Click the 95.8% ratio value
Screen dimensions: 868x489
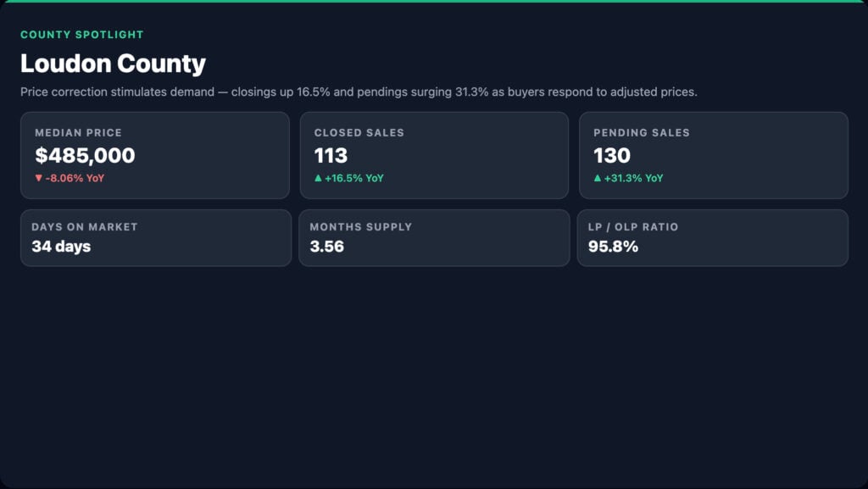pyautogui.click(x=614, y=247)
